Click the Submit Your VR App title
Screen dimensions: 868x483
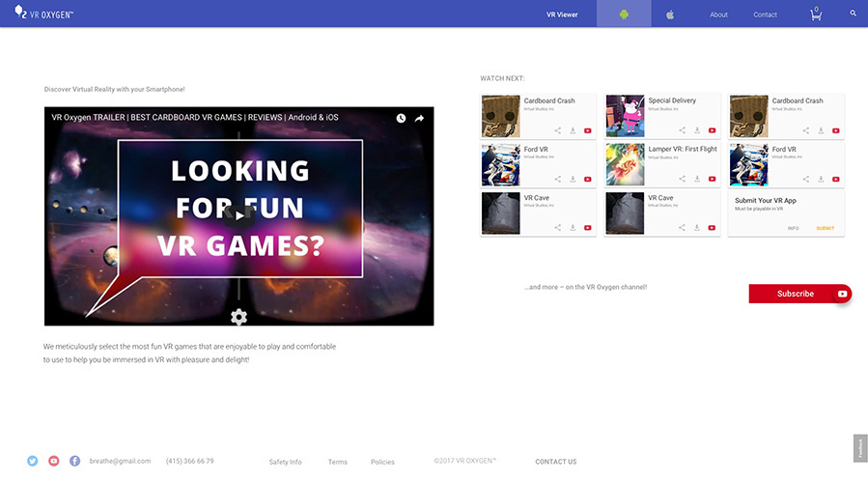[766, 201]
